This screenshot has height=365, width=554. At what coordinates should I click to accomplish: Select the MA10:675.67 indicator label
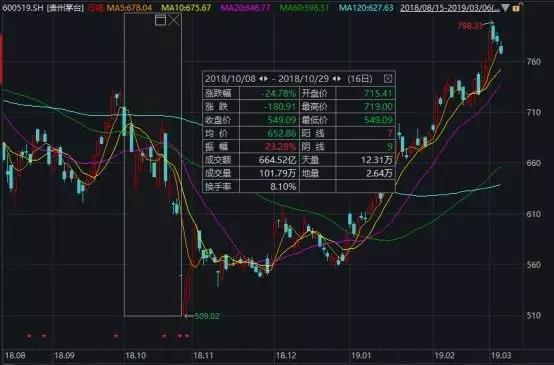pyautogui.click(x=187, y=7)
